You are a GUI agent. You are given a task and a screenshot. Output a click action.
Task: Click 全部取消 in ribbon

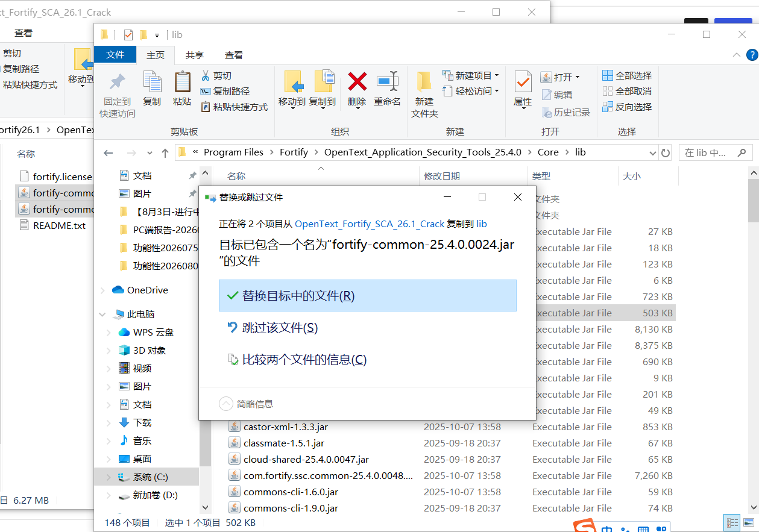coord(627,91)
